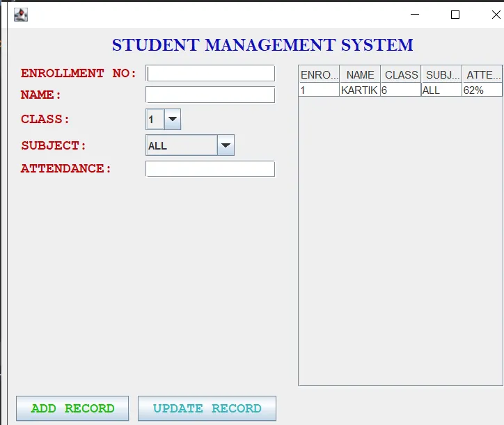
Task: Click the Name text field
Action: pyautogui.click(x=210, y=95)
